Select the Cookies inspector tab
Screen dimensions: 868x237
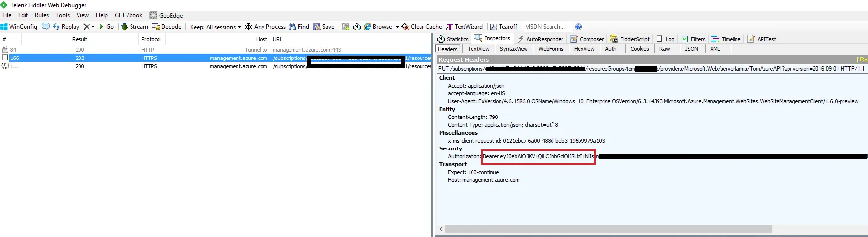click(x=639, y=49)
